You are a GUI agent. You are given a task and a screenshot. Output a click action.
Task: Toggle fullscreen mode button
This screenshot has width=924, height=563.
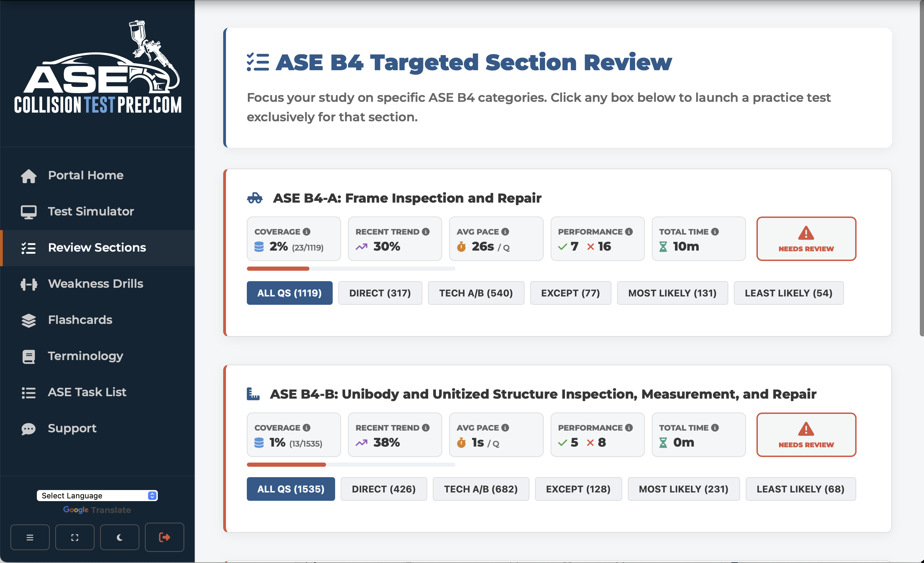pos(75,537)
